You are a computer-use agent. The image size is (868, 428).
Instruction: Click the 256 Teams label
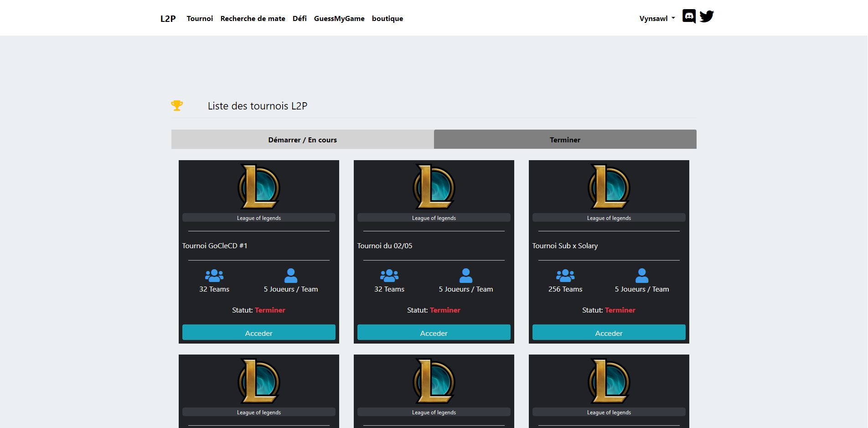point(565,289)
